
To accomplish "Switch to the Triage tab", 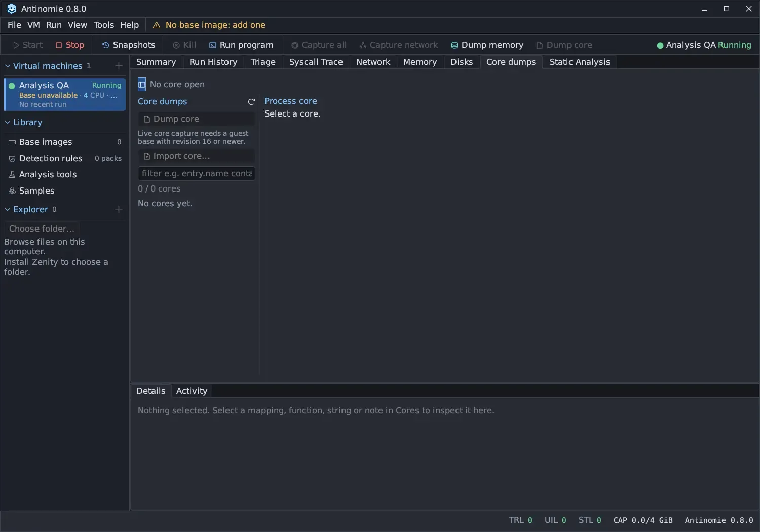I will [x=263, y=62].
